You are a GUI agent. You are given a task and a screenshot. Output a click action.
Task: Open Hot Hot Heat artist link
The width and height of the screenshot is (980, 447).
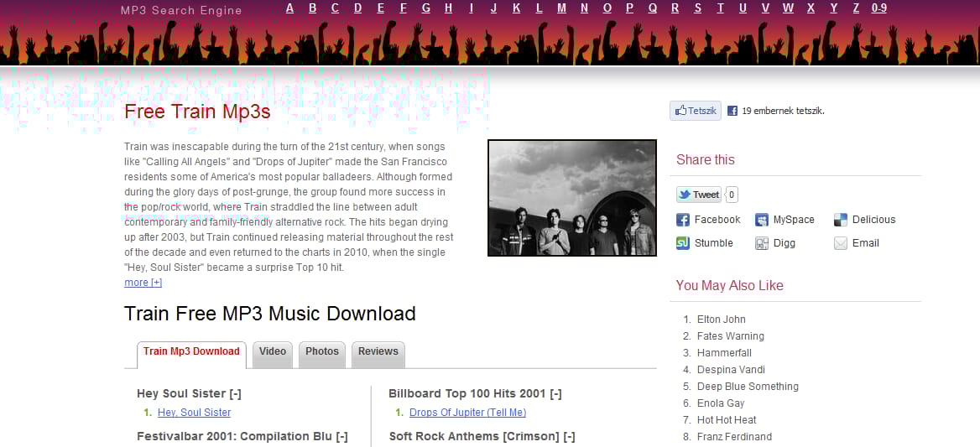point(727,420)
